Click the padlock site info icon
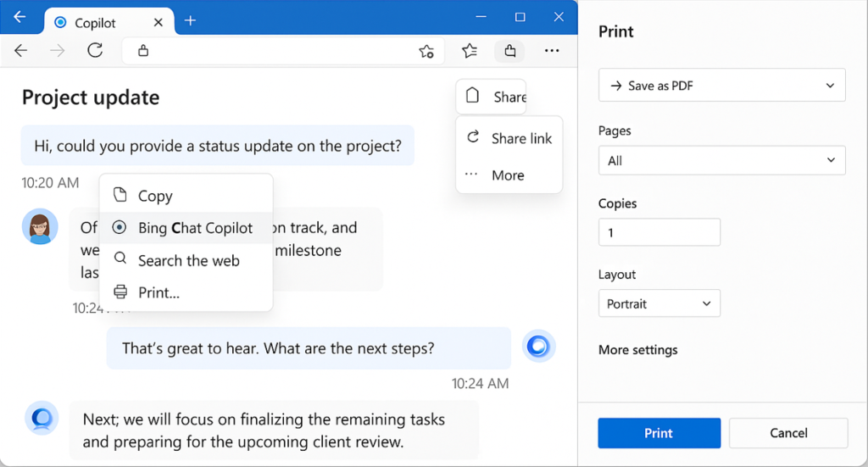The width and height of the screenshot is (868, 467). 143,51
